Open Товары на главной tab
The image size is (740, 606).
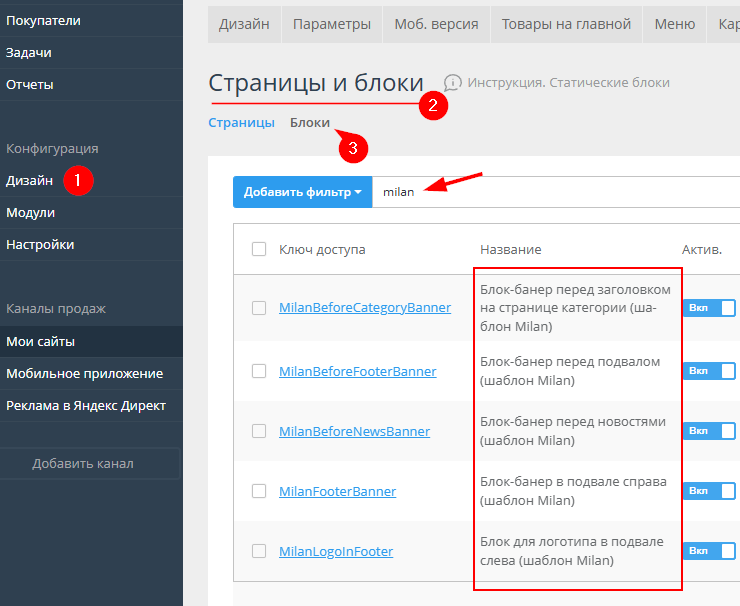click(x=566, y=24)
